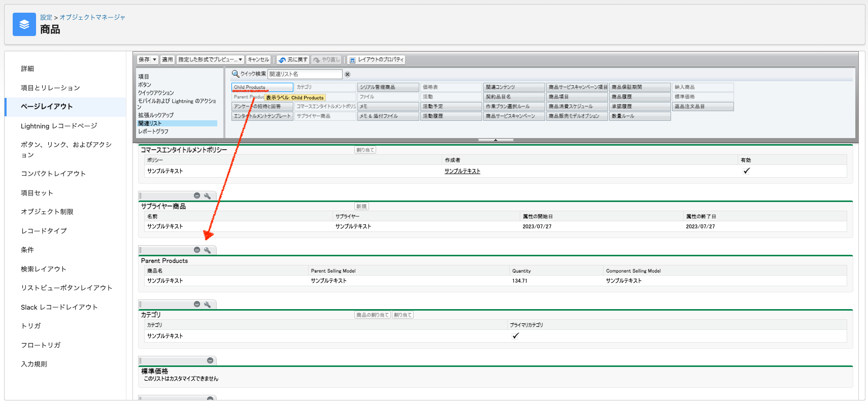Click the やり直し redo button
The height and width of the screenshot is (402, 868).
pyautogui.click(x=326, y=60)
